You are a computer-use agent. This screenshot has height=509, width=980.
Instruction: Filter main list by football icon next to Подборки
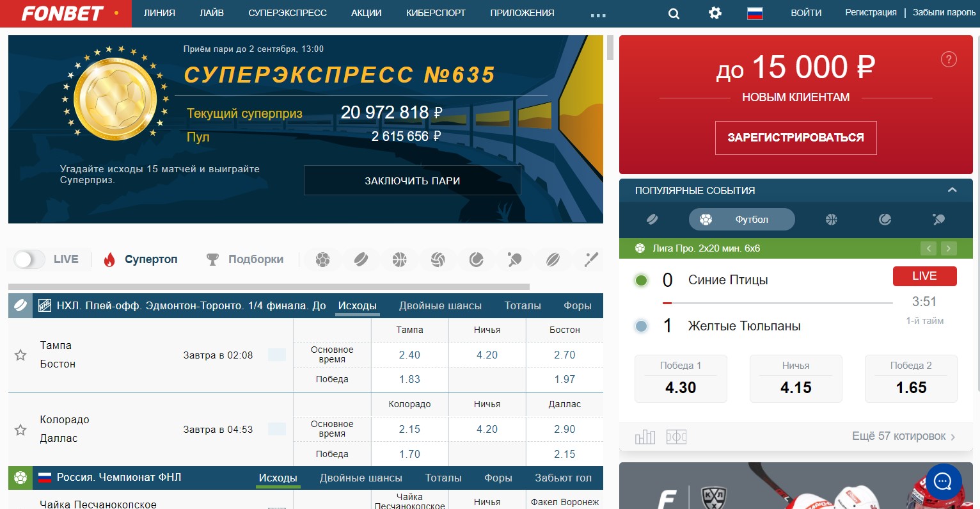pyautogui.click(x=323, y=259)
